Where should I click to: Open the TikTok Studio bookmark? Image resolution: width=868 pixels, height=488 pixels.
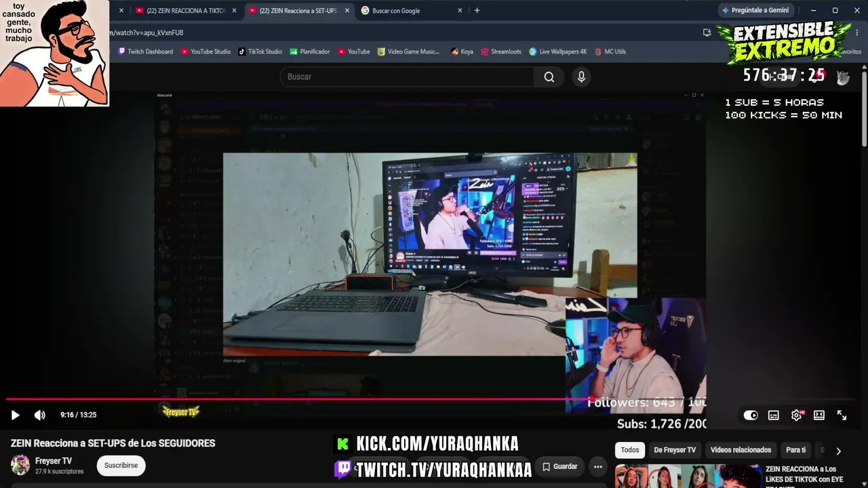tap(260, 52)
